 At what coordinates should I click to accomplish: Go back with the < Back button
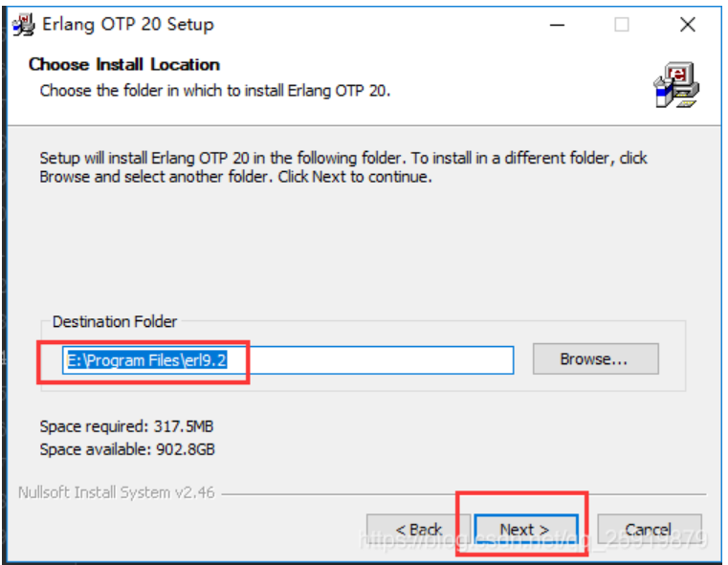click(x=419, y=530)
